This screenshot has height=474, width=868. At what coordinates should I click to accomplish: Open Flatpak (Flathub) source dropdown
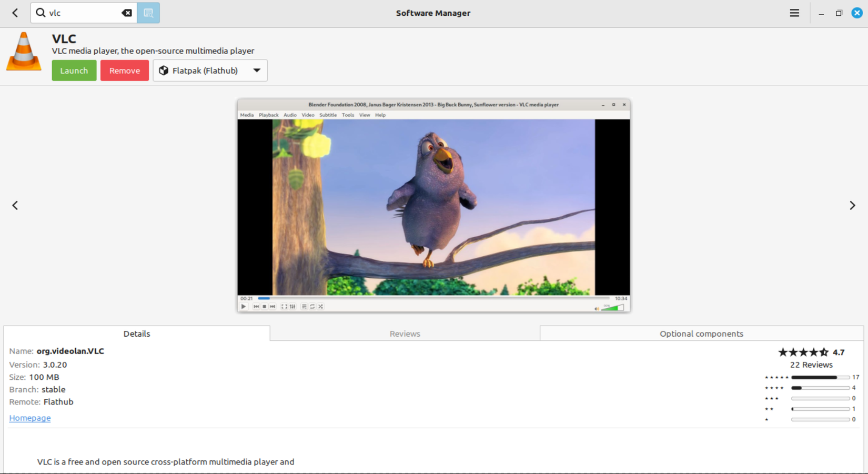click(210, 70)
